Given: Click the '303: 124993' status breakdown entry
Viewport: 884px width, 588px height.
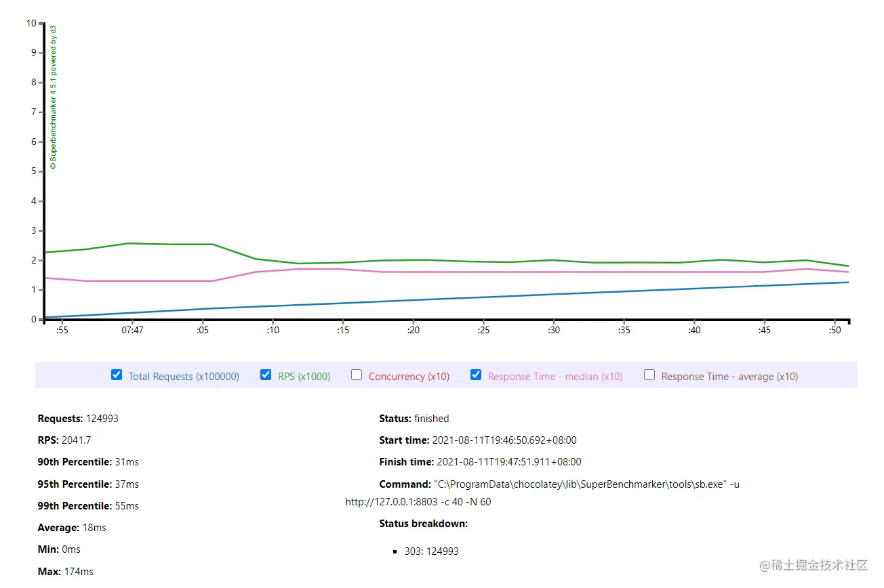Looking at the screenshot, I should 431,551.
